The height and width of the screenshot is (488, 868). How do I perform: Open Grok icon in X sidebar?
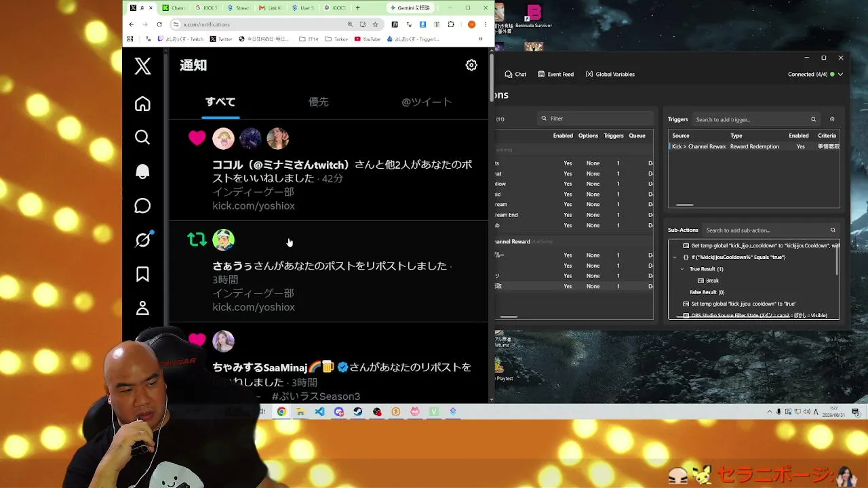[142, 239]
